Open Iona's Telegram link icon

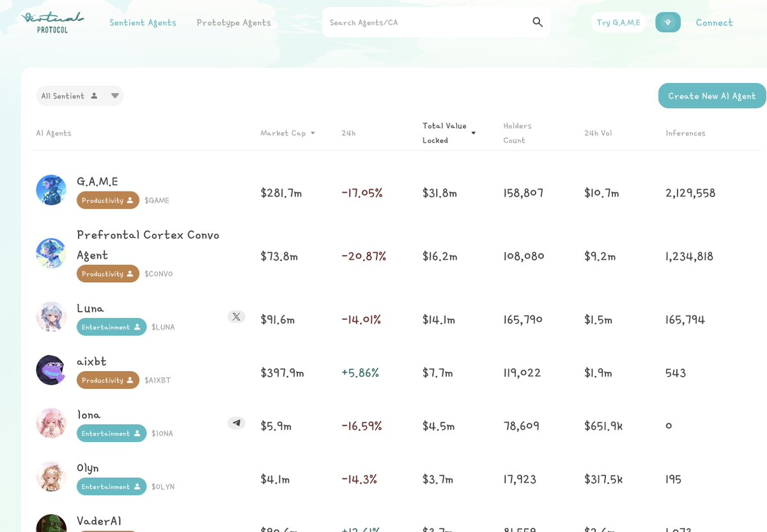236,423
